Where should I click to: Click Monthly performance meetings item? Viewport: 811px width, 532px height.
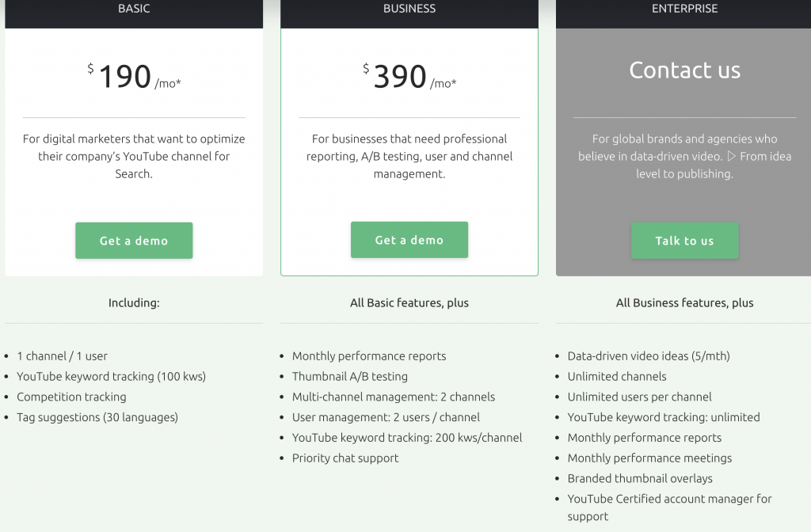click(x=649, y=458)
